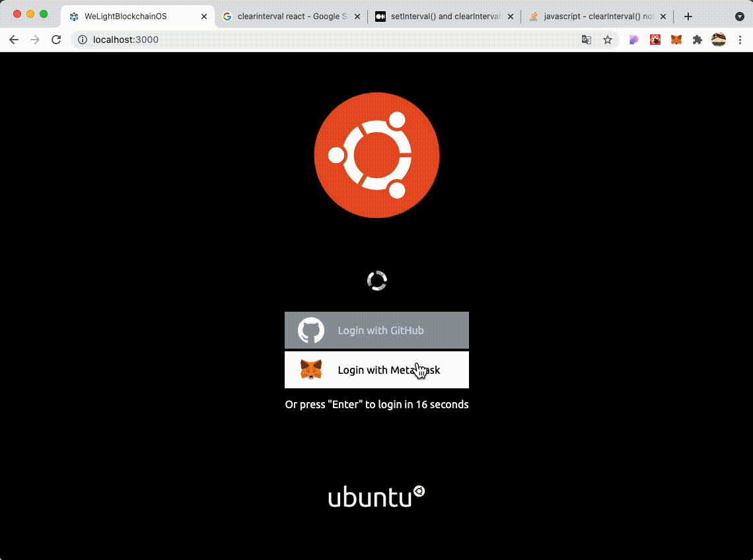Close the setInterval() and clearInterval tab
The height and width of the screenshot is (560, 753).
point(511,17)
